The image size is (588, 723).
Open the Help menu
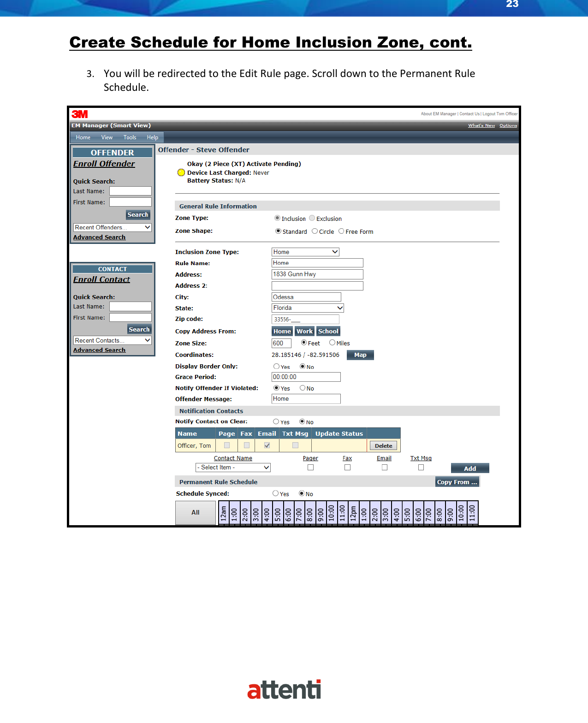click(x=153, y=137)
